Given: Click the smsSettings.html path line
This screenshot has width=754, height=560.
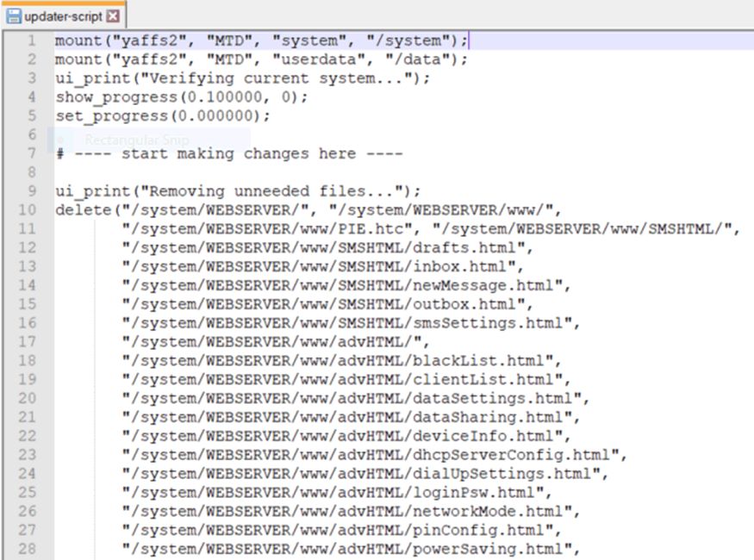Looking at the screenshot, I should (x=351, y=323).
